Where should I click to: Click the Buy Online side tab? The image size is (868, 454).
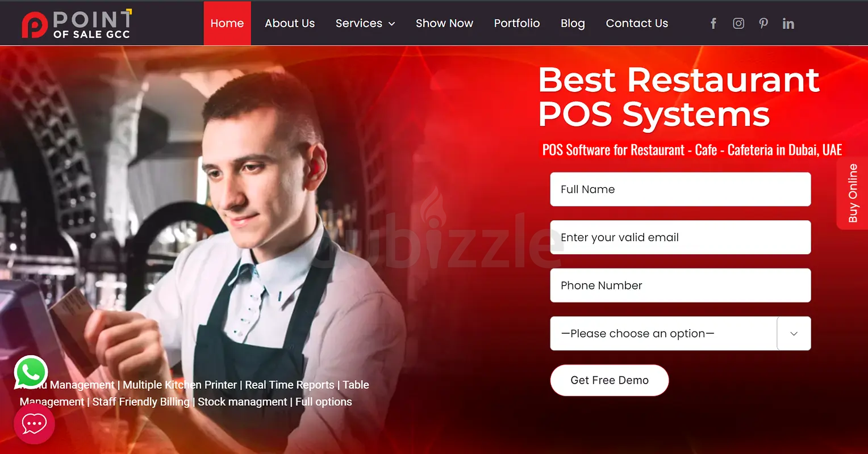point(853,193)
